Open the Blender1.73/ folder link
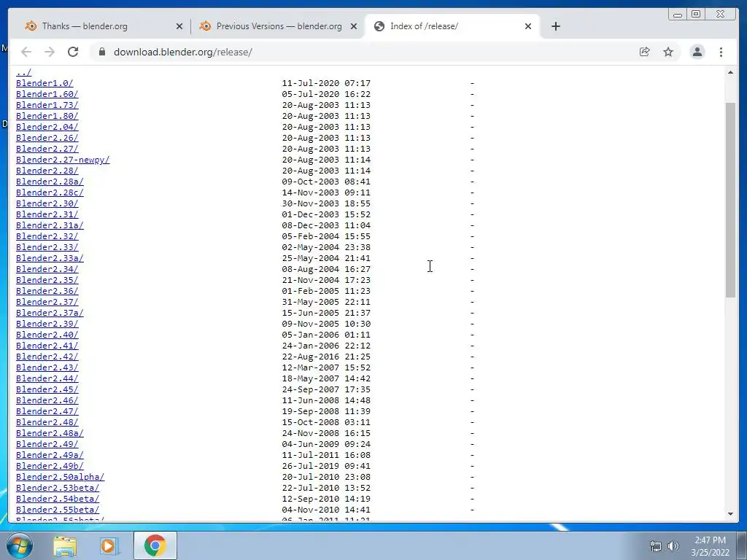This screenshot has height=560, width=747. tap(47, 105)
